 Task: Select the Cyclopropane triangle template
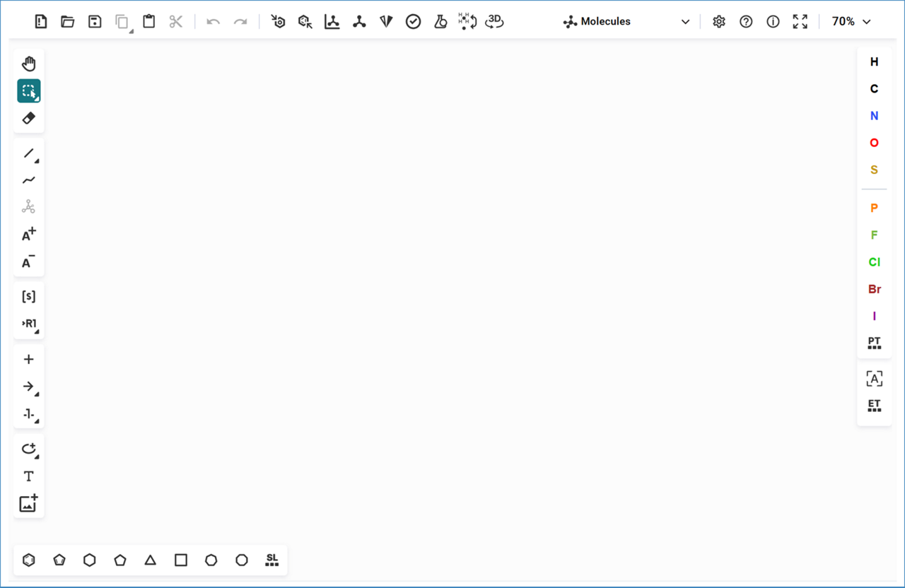click(x=150, y=560)
